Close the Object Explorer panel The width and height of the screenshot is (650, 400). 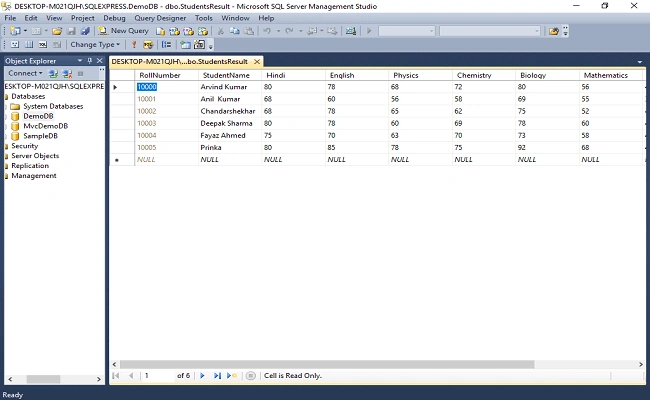point(99,61)
